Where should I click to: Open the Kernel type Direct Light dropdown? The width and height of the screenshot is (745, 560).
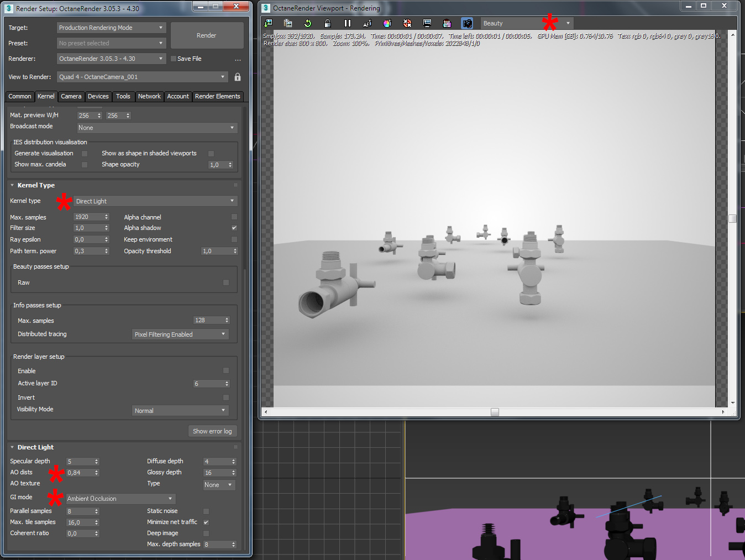coord(156,201)
